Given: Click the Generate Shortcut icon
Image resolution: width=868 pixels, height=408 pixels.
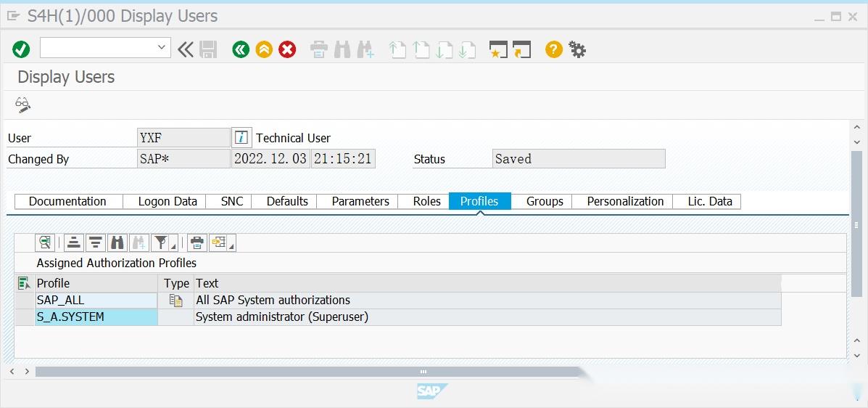Looking at the screenshot, I should pyautogui.click(x=521, y=50).
